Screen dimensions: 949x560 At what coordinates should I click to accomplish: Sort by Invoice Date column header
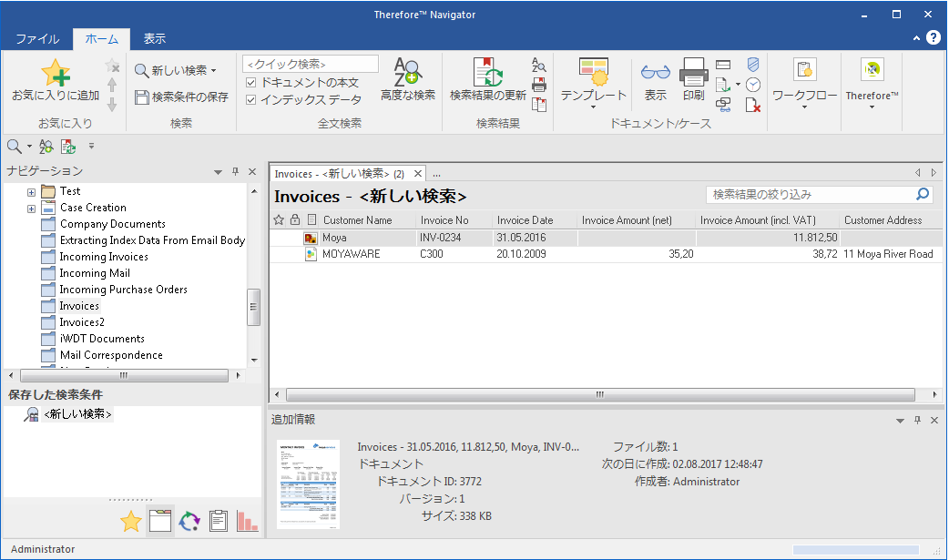525,220
